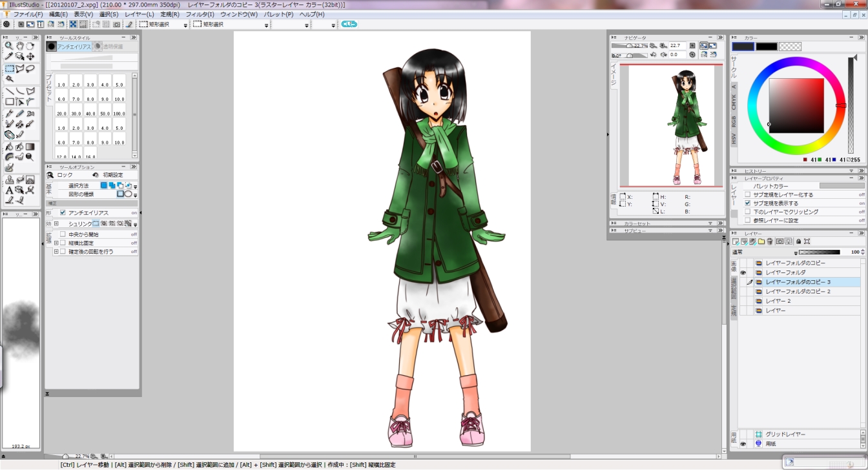Uncheck the アンチエイリアス checkbox in tool options

[x=63, y=212]
